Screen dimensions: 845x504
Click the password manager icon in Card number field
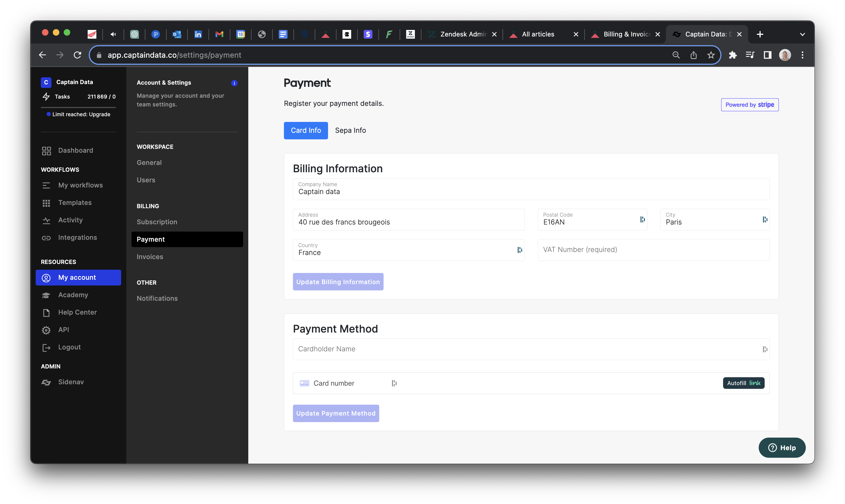[x=394, y=383]
